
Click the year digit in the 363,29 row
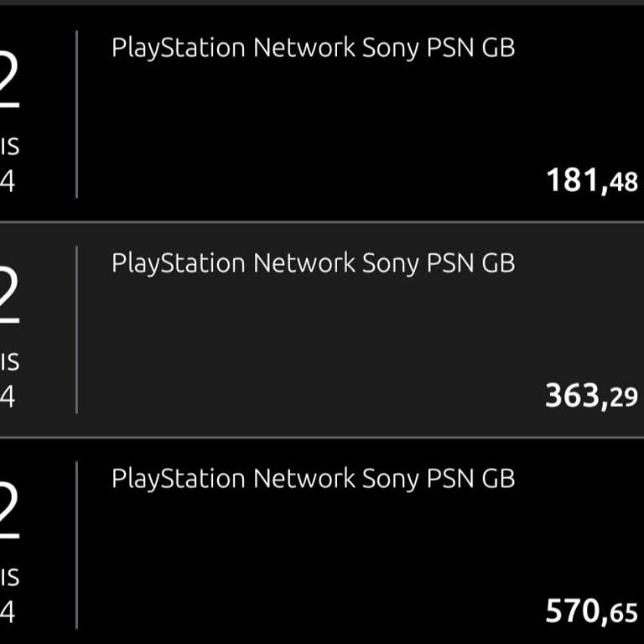click(x=8, y=397)
